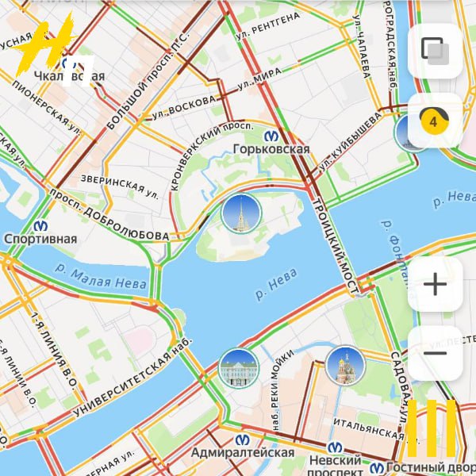Image resolution: width=476 pixels, height=476 pixels.
Task: Select the Спортивная metro station icon
Action: (x=40, y=226)
